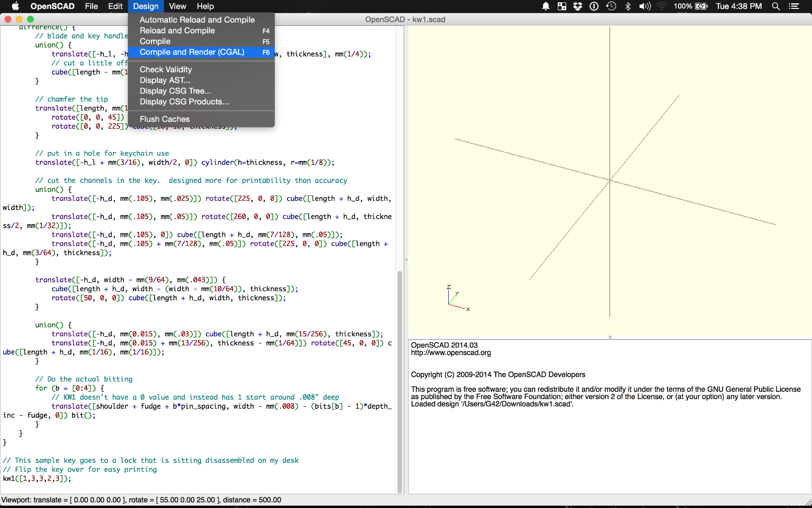This screenshot has height=508, width=812.
Task: Choose Display CSG Tree...
Action: click(201, 91)
